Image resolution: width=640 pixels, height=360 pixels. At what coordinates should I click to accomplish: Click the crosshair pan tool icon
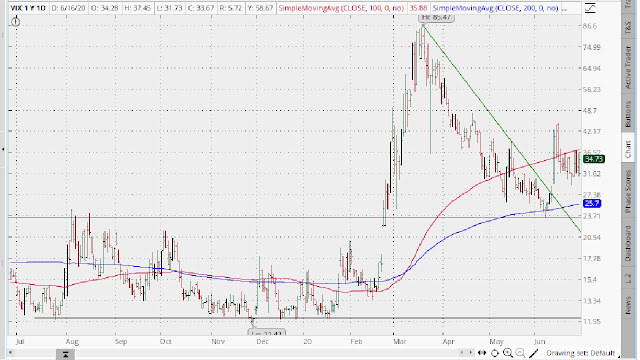(495, 353)
